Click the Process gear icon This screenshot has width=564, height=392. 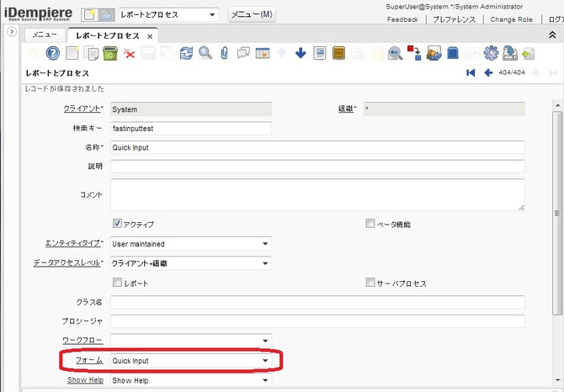click(x=491, y=53)
